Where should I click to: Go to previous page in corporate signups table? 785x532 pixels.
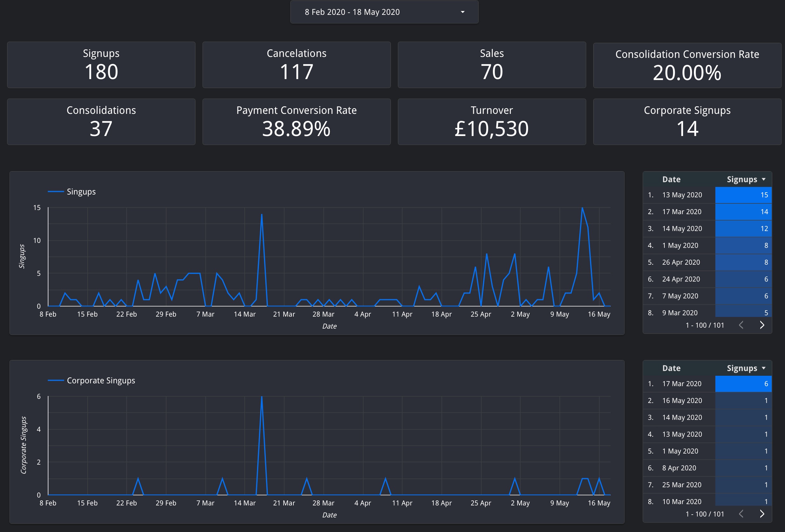pyautogui.click(x=741, y=514)
